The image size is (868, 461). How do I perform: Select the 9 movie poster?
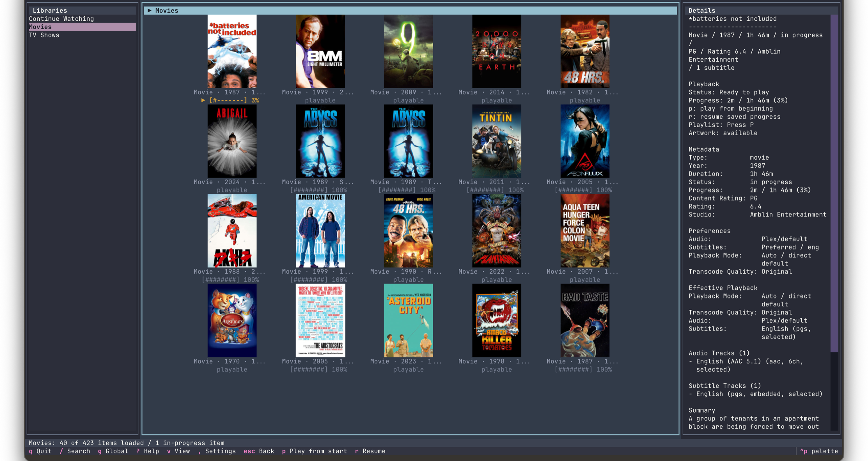click(x=409, y=51)
